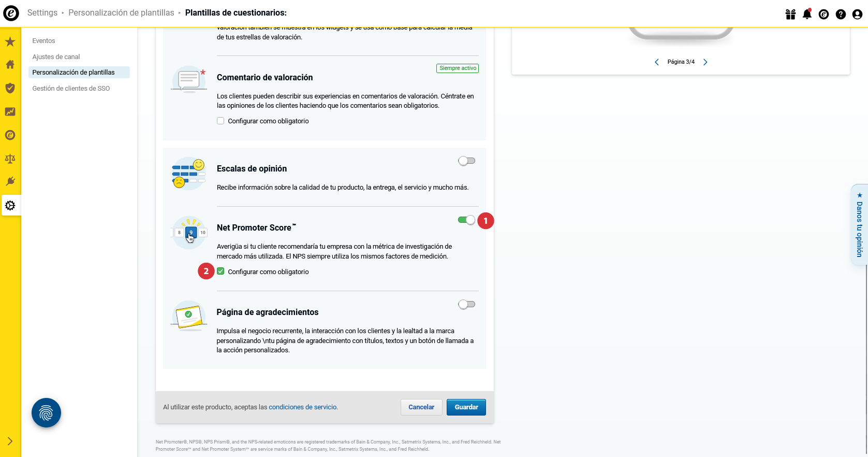868x457 pixels.
Task: Click the Comentario de valoración illustration
Action: click(x=189, y=79)
